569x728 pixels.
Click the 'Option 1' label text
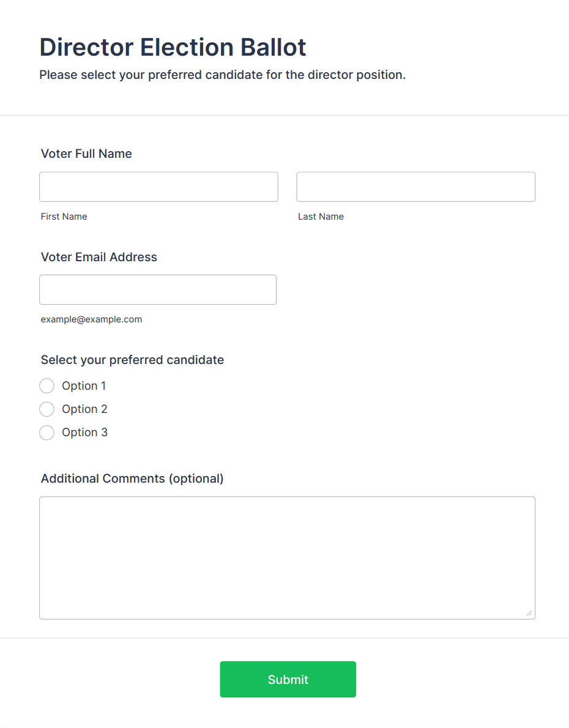tap(84, 386)
